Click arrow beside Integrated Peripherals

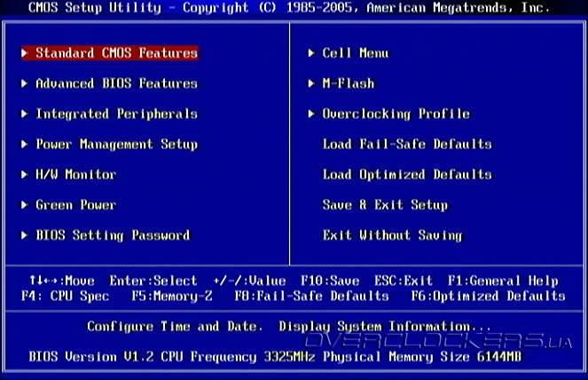pos(25,114)
